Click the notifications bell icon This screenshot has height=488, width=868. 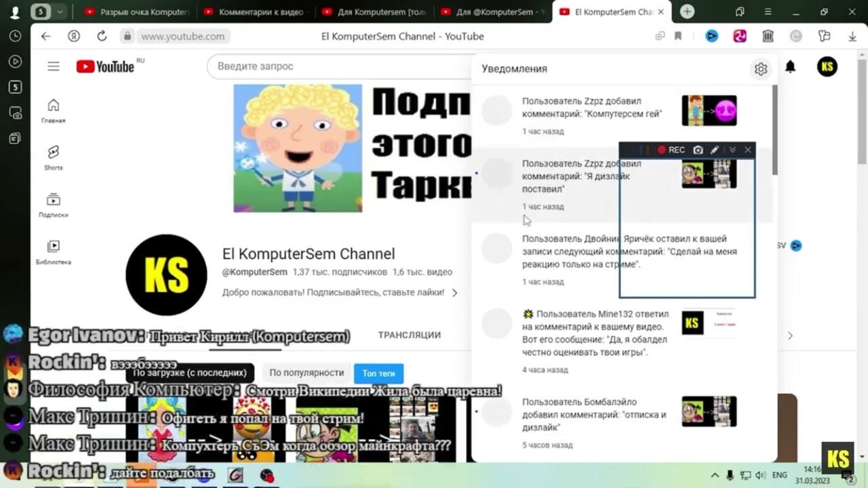(790, 66)
